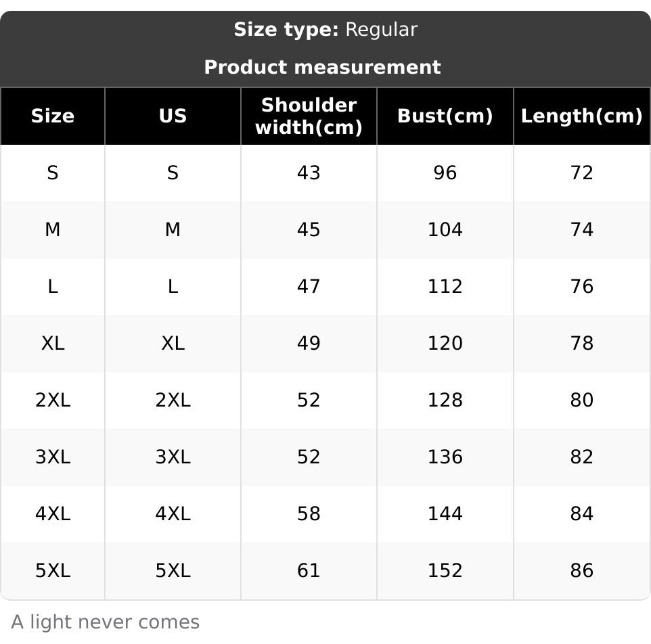Click the Size type: Regular heading
The image size is (651, 644).
tap(325, 30)
